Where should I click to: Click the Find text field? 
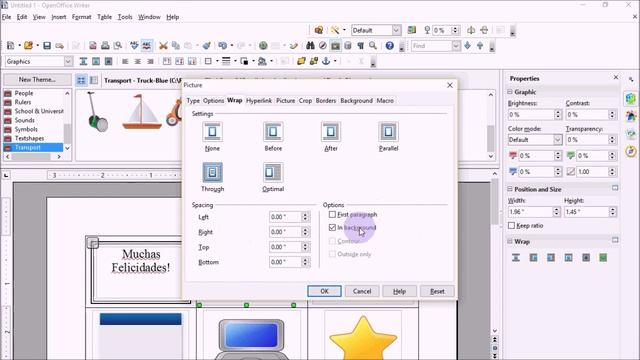point(431,46)
